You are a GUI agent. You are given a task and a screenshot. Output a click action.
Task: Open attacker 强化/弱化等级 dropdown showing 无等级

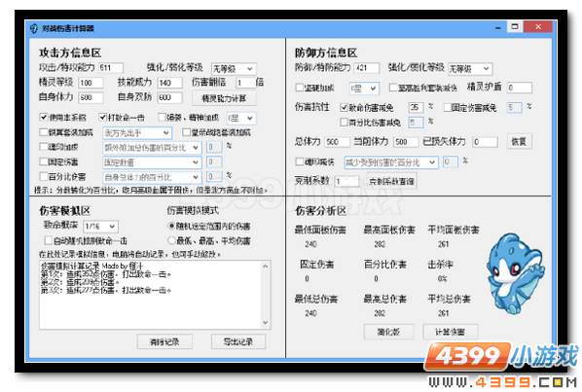pos(234,69)
